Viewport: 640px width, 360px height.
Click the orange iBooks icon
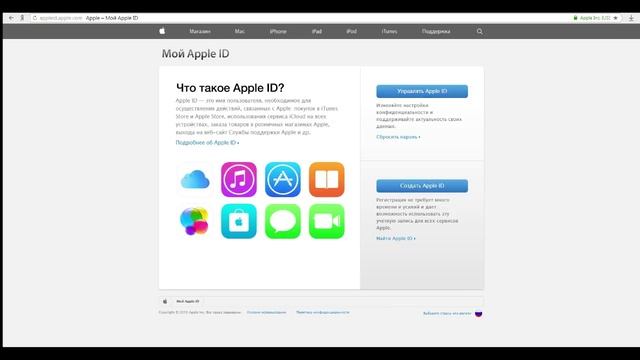pos(327,180)
